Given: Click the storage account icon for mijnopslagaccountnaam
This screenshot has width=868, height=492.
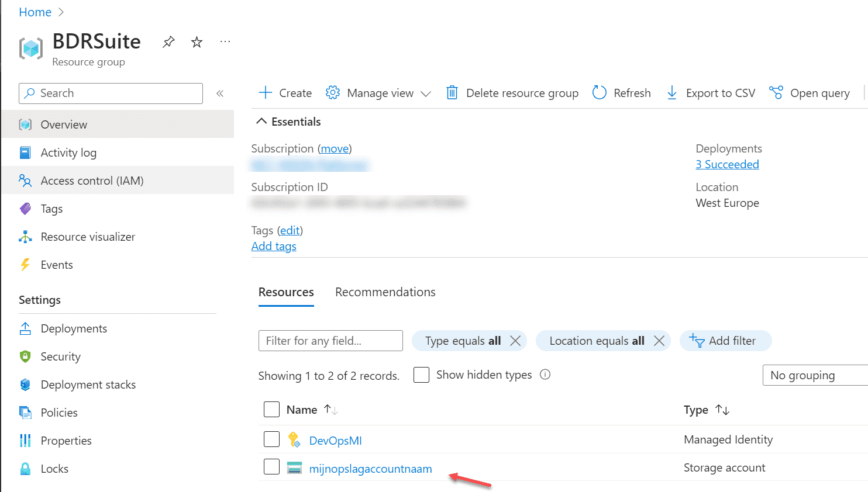Looking at the screenshot, I should point(294,467).
